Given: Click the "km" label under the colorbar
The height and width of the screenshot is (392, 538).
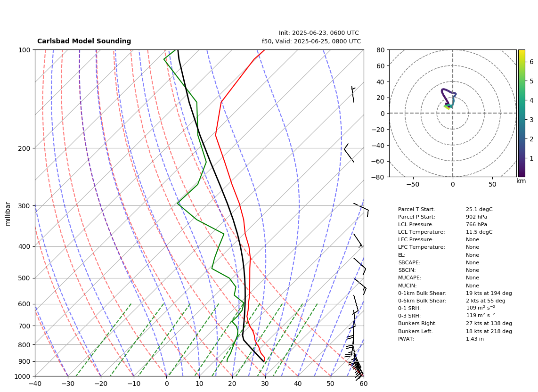Looking at the screenshot, I should tap(521, 181).
